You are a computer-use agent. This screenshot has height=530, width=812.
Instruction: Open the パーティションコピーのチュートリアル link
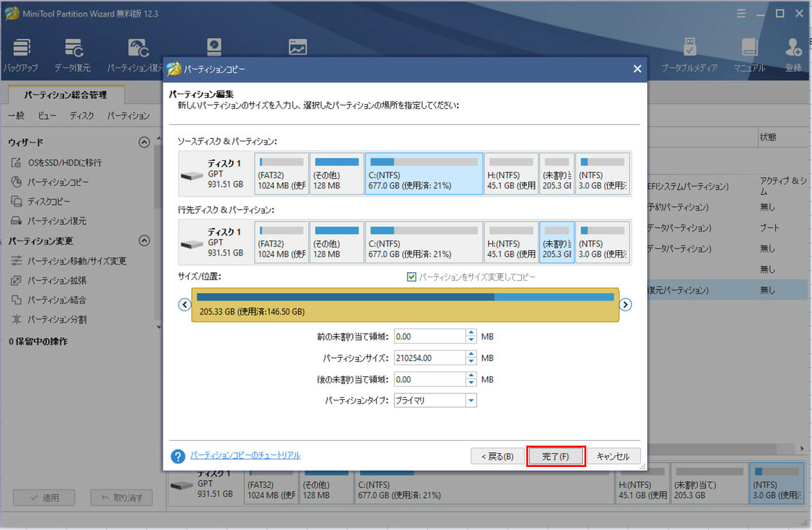(x=245, y=455)
